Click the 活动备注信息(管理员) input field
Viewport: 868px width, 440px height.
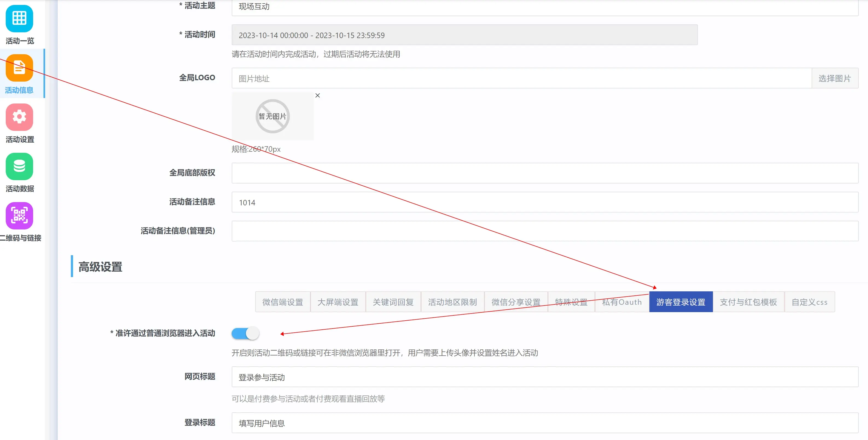coord(545,231)
